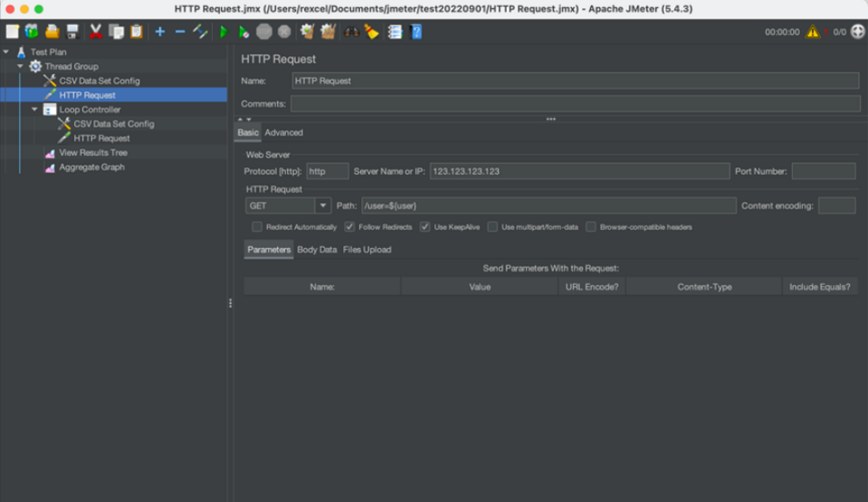Click the Port Number field
The height and width of the screenshot is (502, 868).
tap(824, 172)
